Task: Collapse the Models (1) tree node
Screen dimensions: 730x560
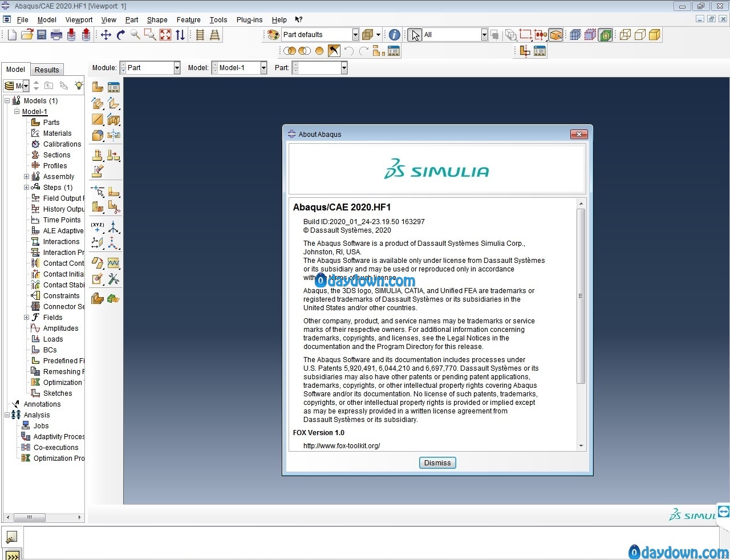Action: click(x=7, y=101)
